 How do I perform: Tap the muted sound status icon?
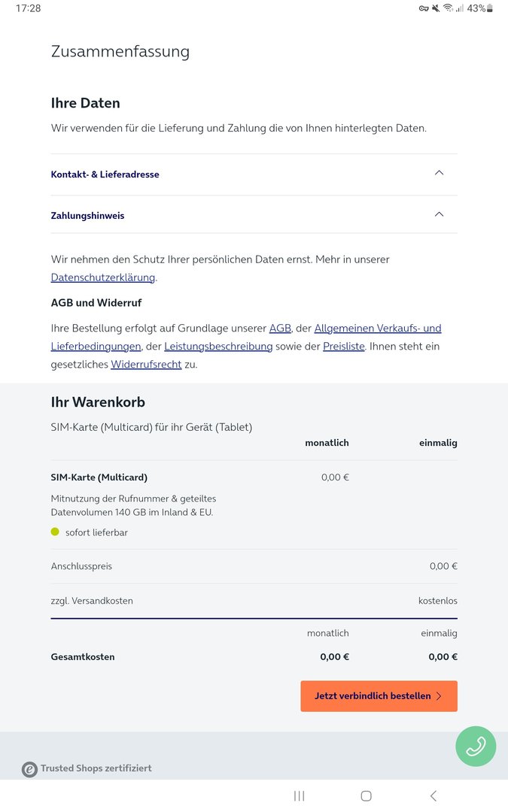click(x=435, y=8)
